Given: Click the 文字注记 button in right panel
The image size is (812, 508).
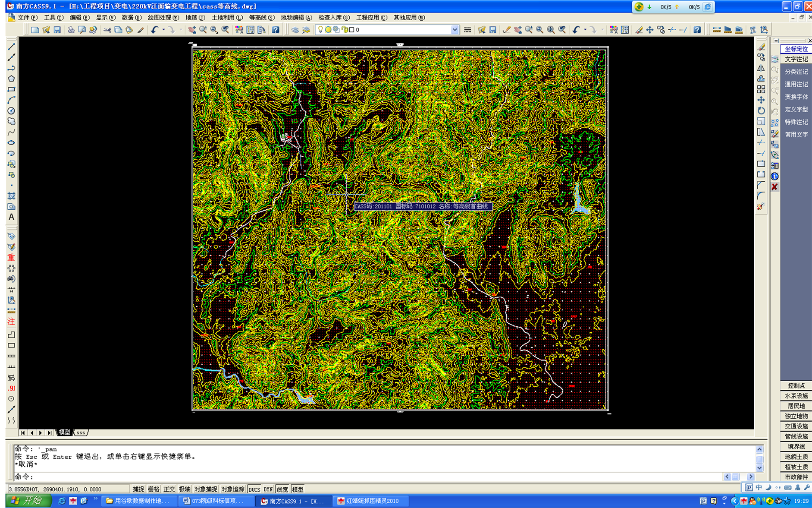Looking at the screenshot, I should [x=796, y=59].
